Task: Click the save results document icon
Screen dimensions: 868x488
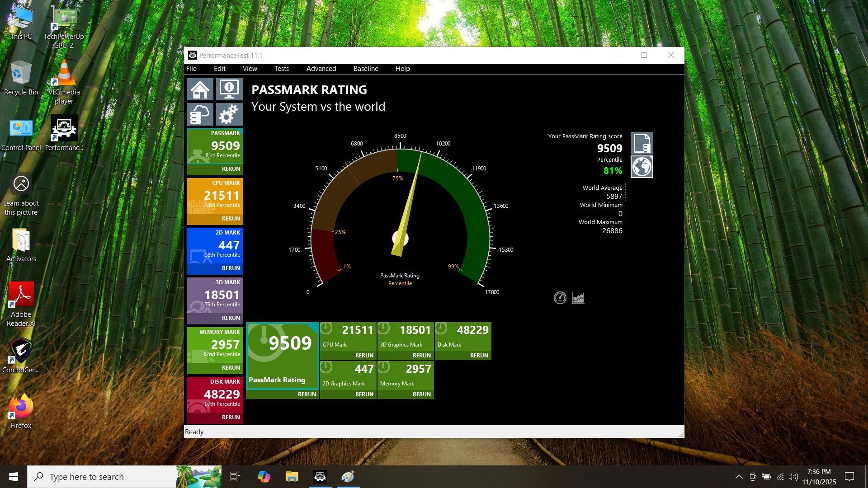Action: pos(642,143)
